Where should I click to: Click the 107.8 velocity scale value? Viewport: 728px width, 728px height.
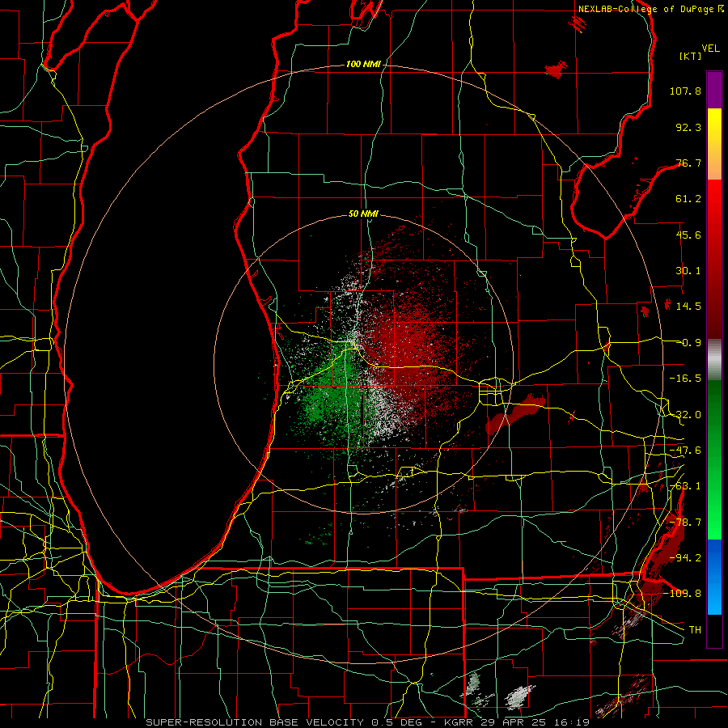pos(685,91)
